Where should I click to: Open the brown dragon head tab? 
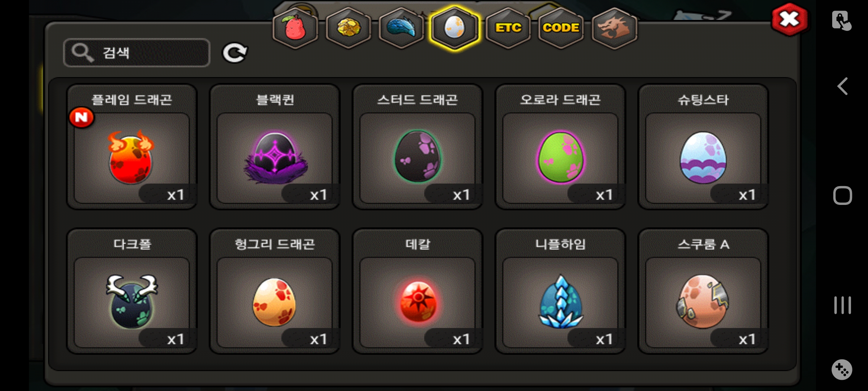coord(614,28)
